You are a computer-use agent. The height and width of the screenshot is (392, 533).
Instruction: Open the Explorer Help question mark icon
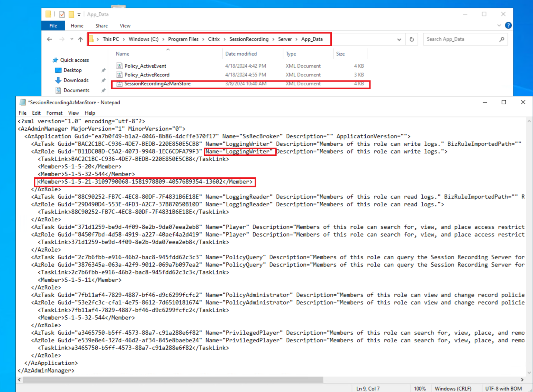click(x=508, y=25)
